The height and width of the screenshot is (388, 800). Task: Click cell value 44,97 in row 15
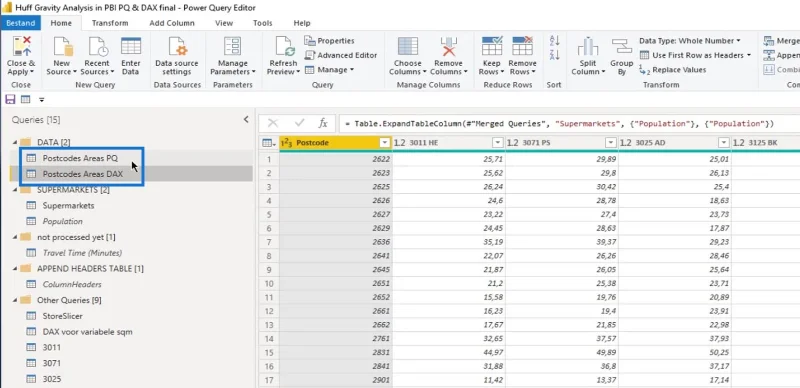[x=449, y=353]
